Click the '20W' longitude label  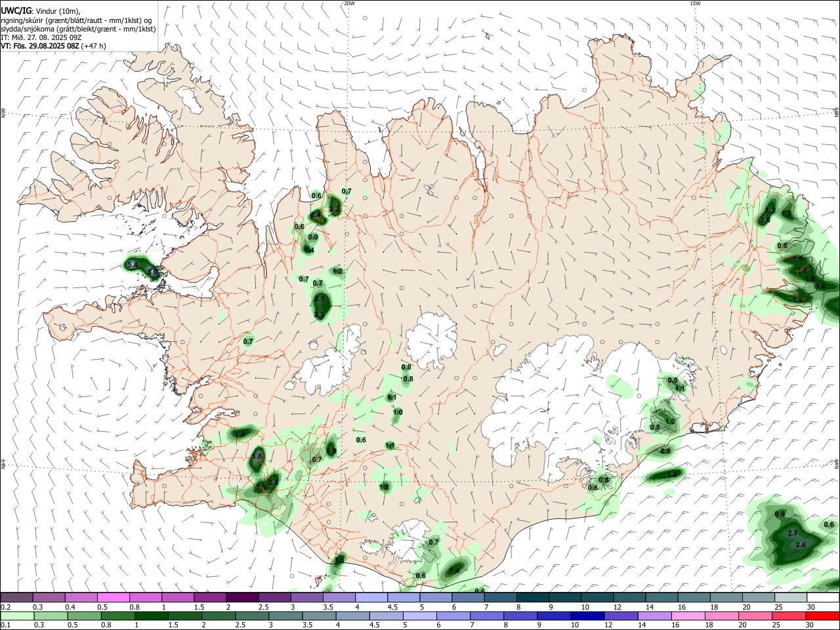(349, 3)
